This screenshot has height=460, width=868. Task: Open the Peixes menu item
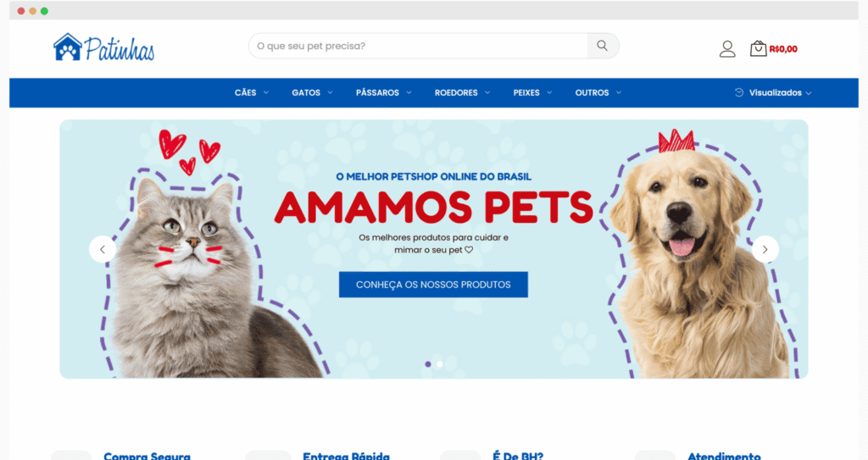[x=526, y=92]
